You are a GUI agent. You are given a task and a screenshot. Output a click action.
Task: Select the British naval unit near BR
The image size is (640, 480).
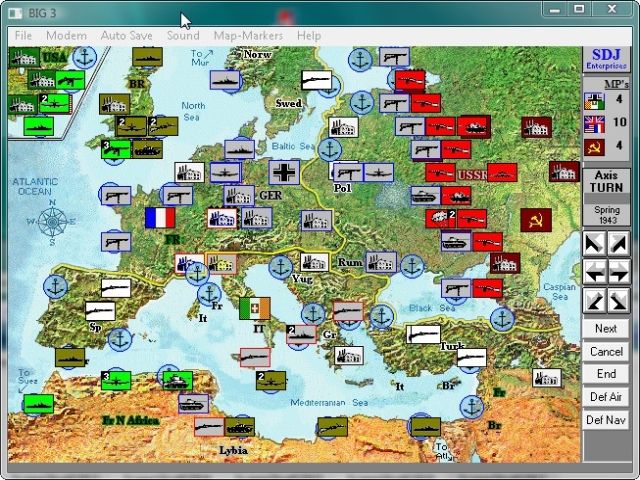[147, 57]
